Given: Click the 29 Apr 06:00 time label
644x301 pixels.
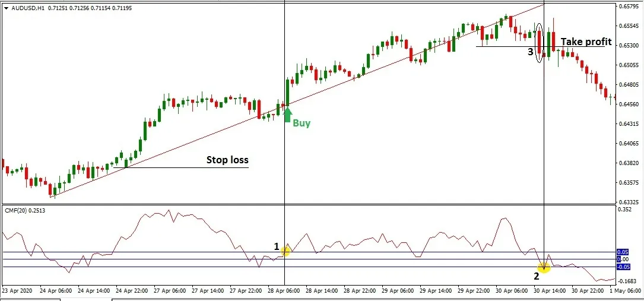Looking at the screenshot, I should click(x=398, y=290).
